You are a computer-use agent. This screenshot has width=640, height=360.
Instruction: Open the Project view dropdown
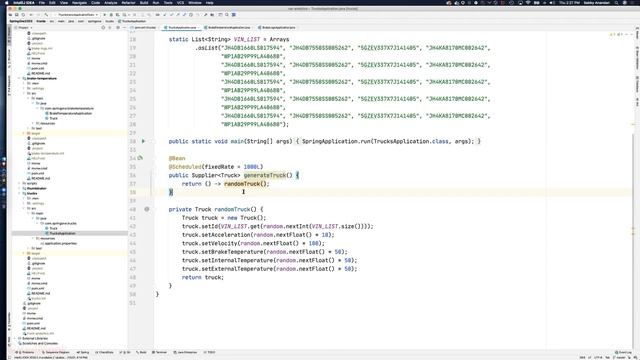[x=23, y=27]
